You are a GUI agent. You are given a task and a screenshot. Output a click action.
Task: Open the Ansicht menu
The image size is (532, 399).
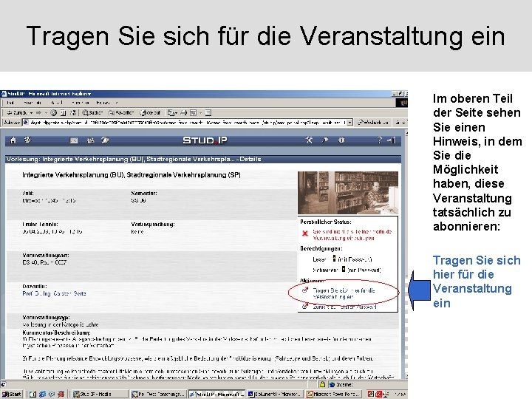56,103
